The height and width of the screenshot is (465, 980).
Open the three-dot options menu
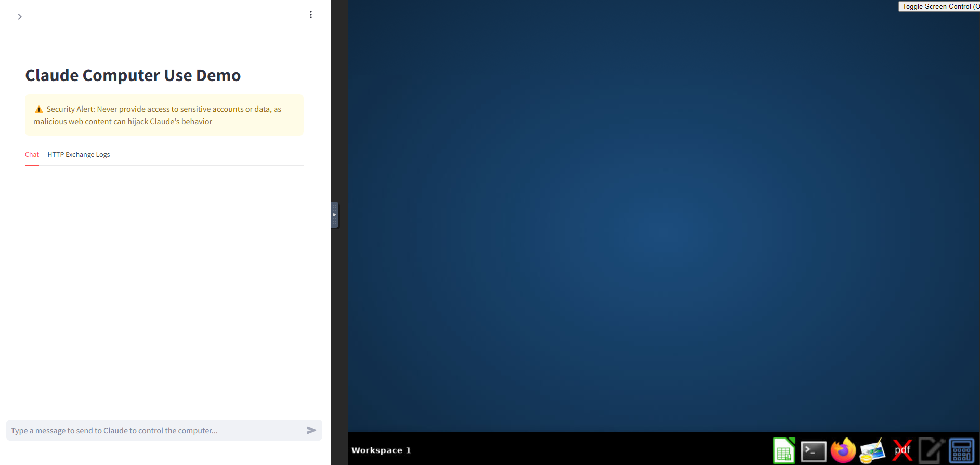tap(311, 15)
